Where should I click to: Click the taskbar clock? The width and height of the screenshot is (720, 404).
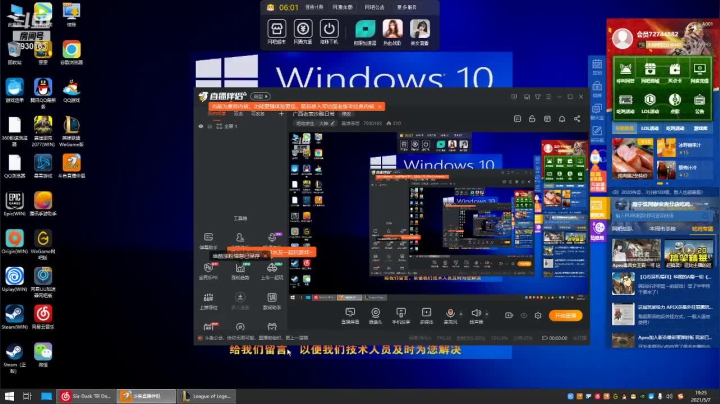point(701,396)
